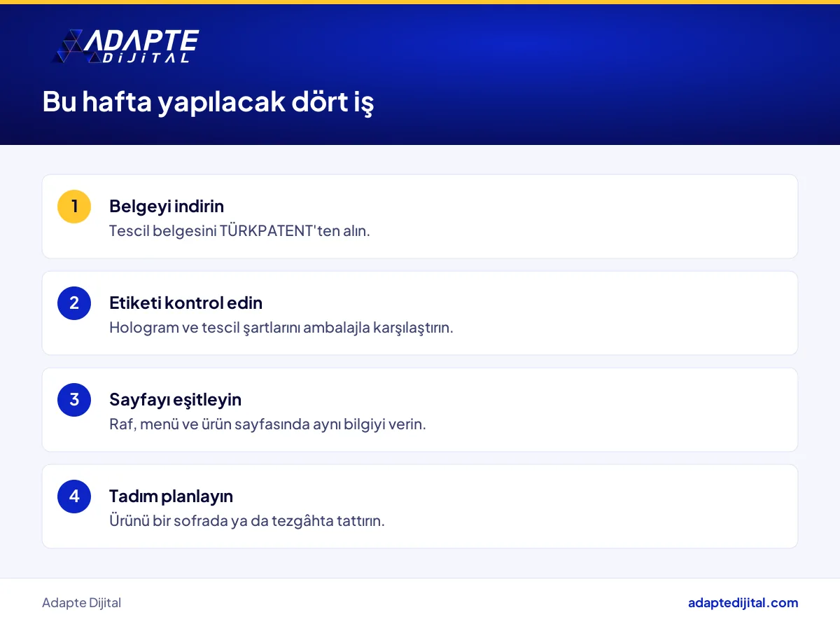
Task: Click the blue number 4 badge
Action: [74, 497]
